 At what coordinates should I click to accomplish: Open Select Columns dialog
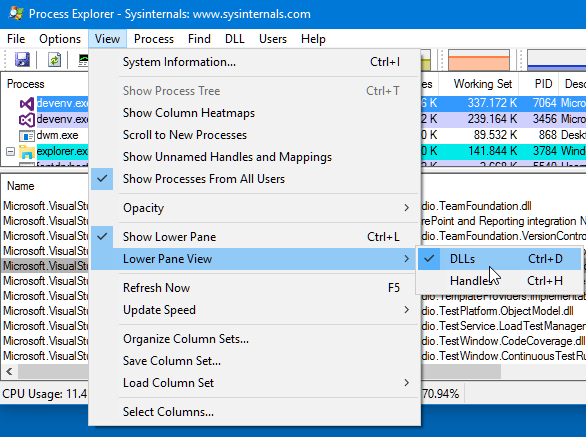[254, 412]
